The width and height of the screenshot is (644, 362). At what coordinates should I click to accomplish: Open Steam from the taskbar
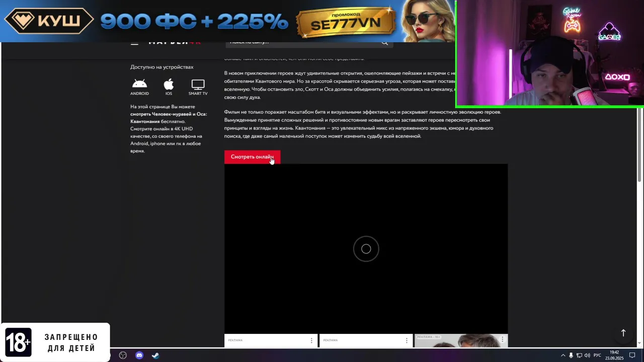coord(155,355)
